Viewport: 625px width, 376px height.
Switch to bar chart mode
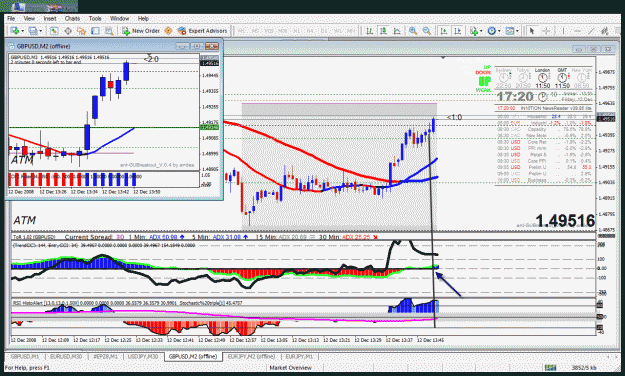(369, 31)
